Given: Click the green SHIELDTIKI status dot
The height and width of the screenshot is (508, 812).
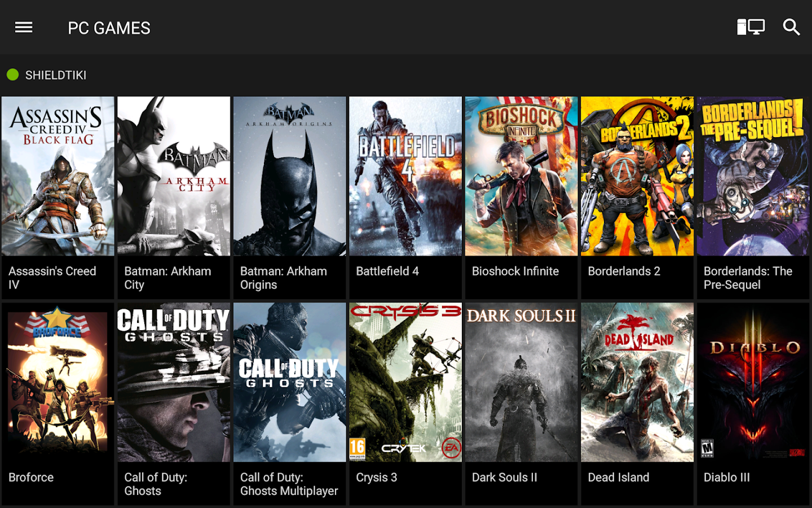Looking at the screenshot, I should tap(12, 75).
